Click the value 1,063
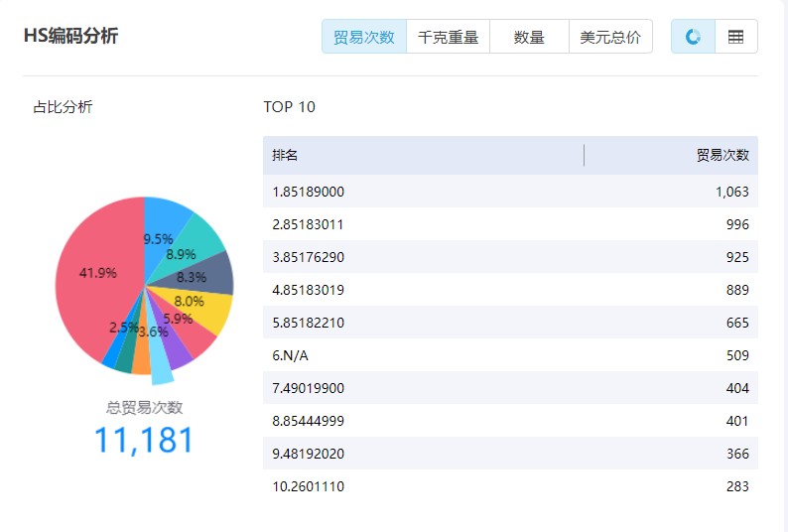The image size is (788, 532). coord(732,192)
